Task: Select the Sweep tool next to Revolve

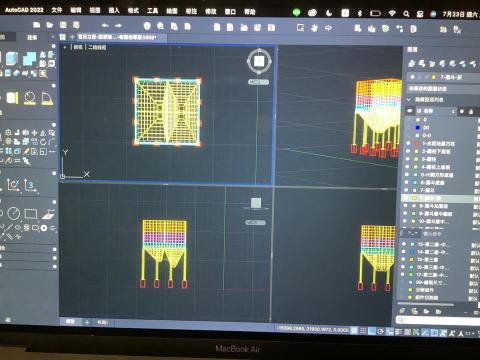Action: 47,98
